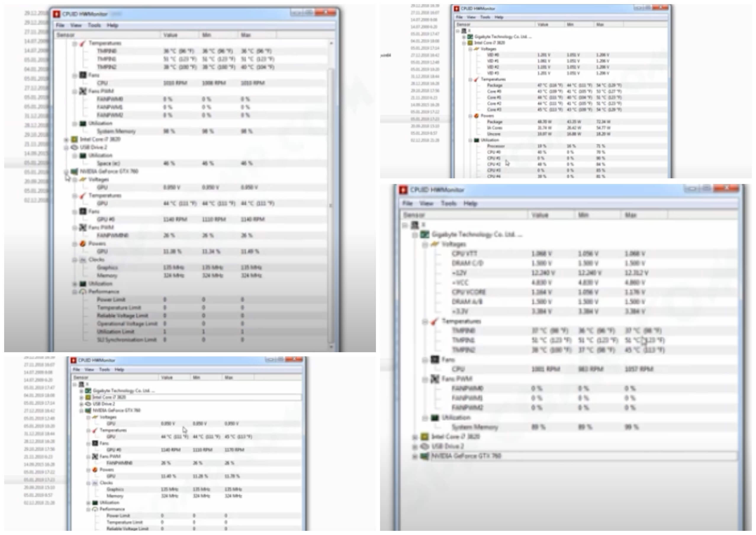The height and width of the screenshot is (535, 756).
Task: Bottom-right window: click Gigabyte Technology motherboard icon
Action: click(x=425, y=235)
